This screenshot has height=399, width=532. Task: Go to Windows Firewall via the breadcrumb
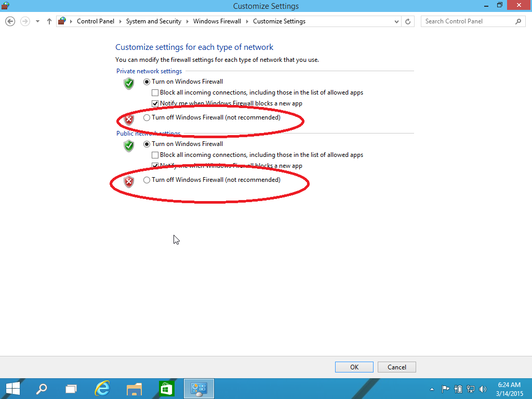217,21
